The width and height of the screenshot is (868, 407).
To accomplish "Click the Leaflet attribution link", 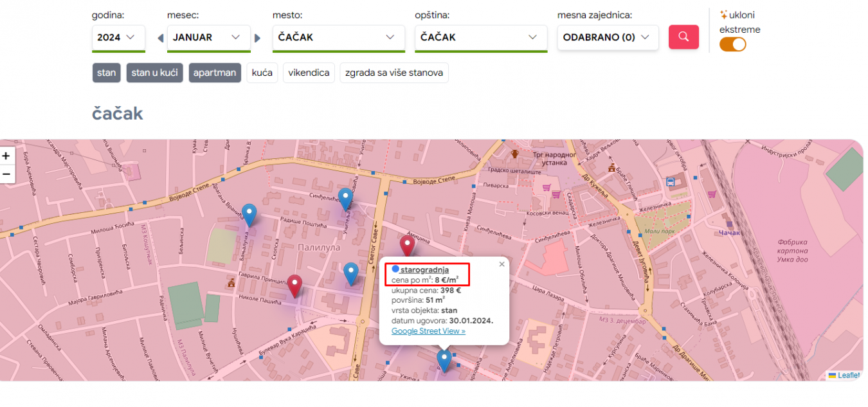I will pyautogui.click(x=848, y=375).
